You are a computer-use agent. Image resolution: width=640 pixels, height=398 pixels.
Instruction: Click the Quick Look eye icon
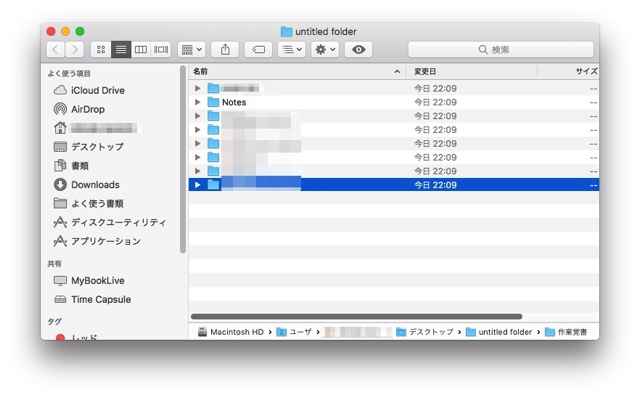(x=358, y=49)
